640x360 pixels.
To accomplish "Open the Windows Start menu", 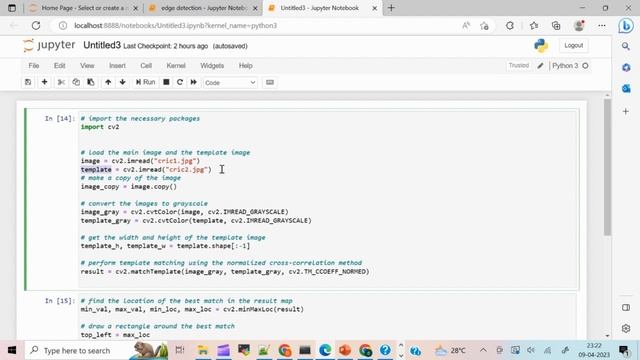I will (x=12, y=350).
